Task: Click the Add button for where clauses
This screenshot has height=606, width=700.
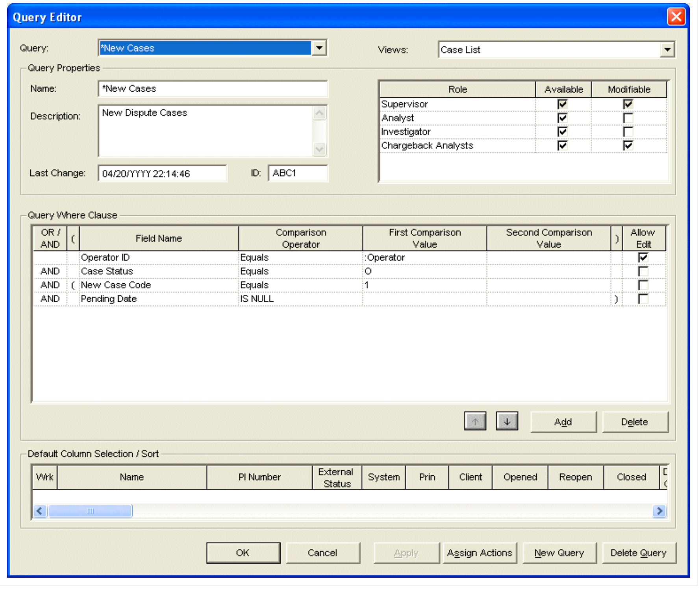Action: point(563,422)
